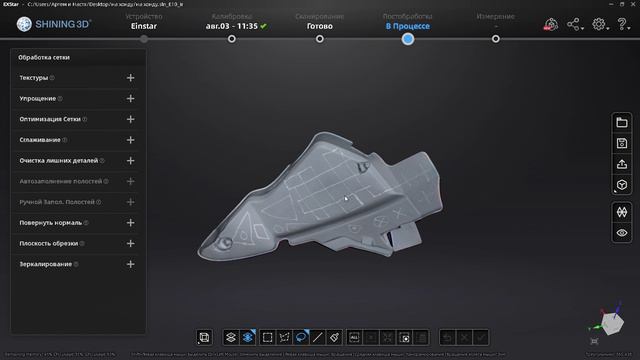Image resolution: width=640 pixels, height=360 pixels.
Task: Open the share dropdown in top bar
Action: (575, 24)
